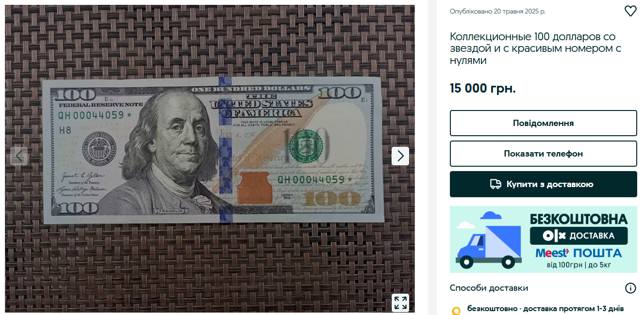Click the 15 000 грн. price

pos(483,89)
